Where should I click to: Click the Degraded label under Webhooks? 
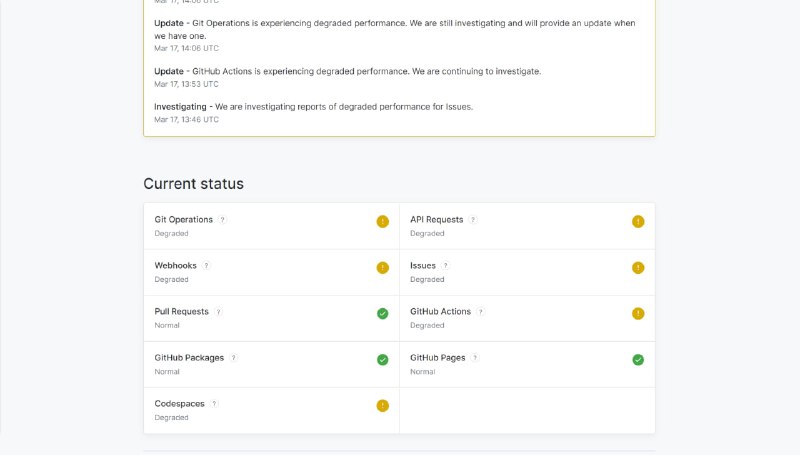point(171,280)
